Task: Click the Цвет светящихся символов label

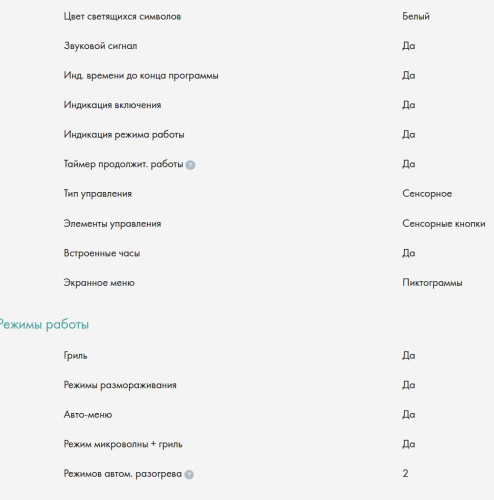Action: 122,17
